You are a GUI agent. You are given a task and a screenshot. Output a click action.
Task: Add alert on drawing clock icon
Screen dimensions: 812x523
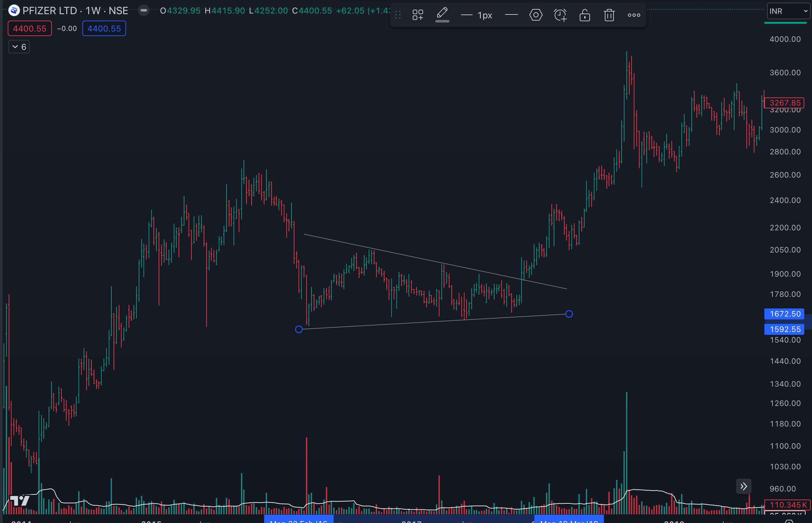pyautogui.click(x=560, y=15)
